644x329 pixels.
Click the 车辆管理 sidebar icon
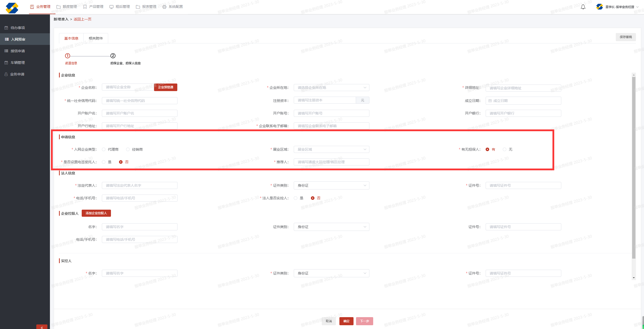6,63
